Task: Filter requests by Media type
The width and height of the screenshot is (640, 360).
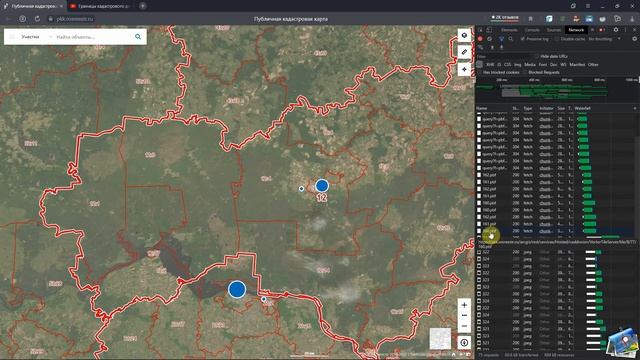Action: (x=530, y=64)
